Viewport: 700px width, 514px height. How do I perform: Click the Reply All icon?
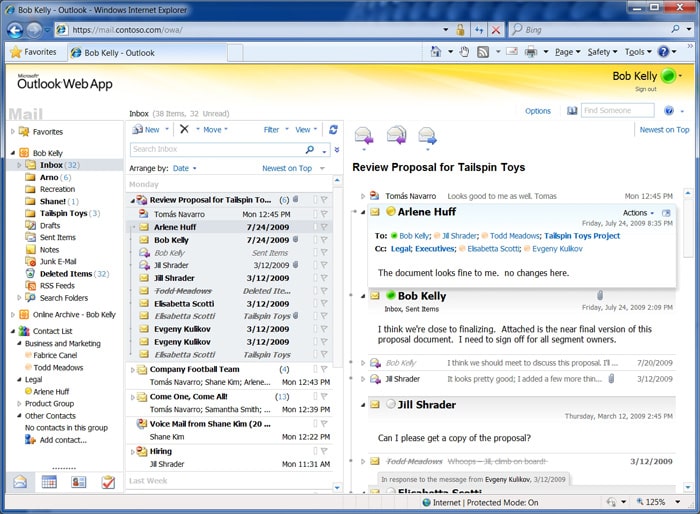pyautogui.click(x=395, y=135)
